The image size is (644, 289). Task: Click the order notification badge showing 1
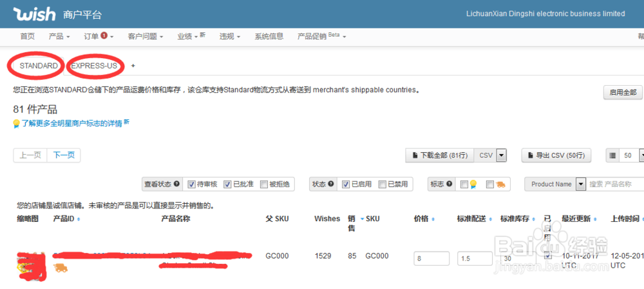pos(104,36)
